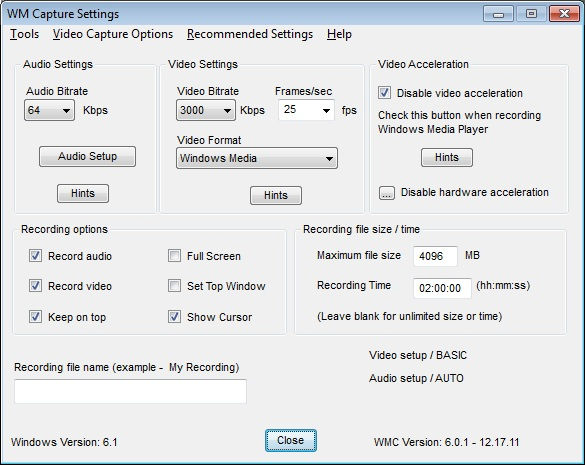Open the Video Capture Options menu
This screenshot has height=465, width=585.
pyautogui.click(x=113, y=34)
